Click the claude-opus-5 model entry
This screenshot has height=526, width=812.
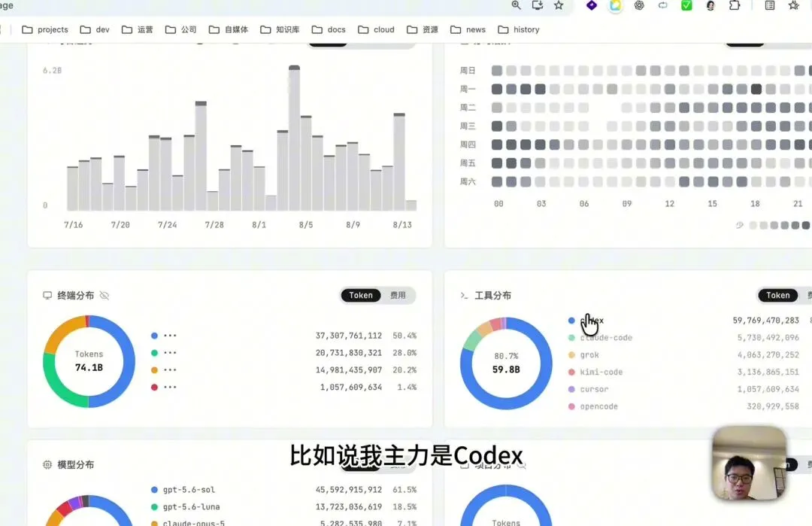pos(194,522)
